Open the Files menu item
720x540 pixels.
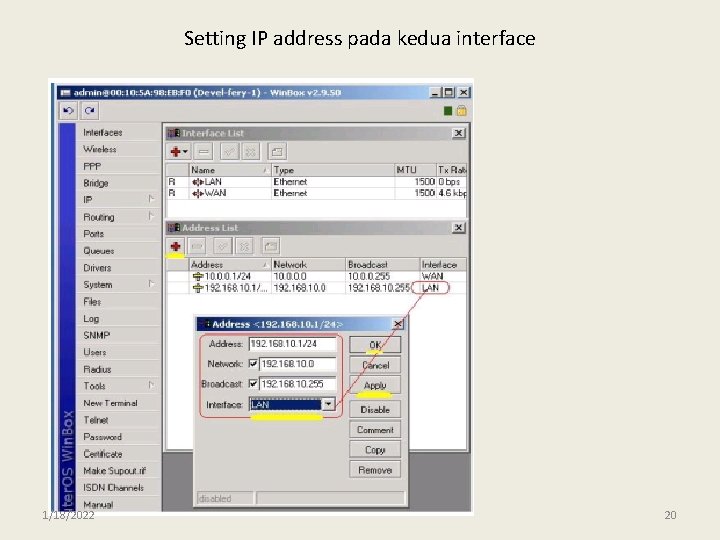[92, 301]
